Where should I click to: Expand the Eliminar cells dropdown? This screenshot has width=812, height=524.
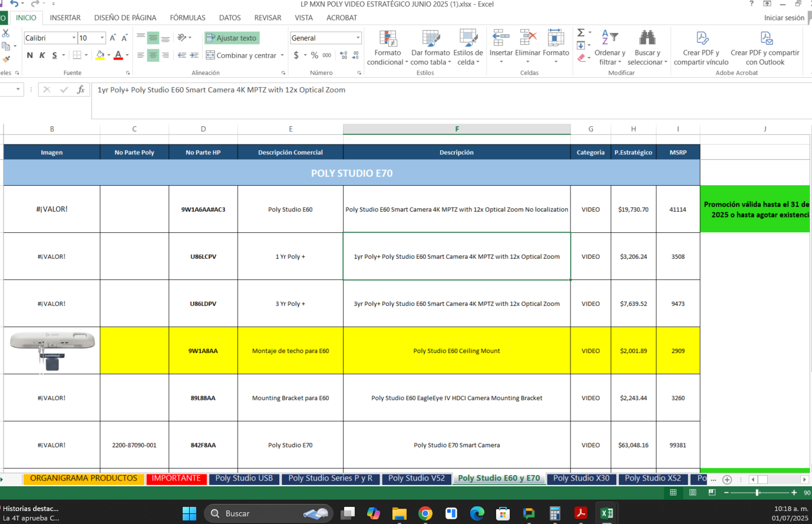(528, 62)
